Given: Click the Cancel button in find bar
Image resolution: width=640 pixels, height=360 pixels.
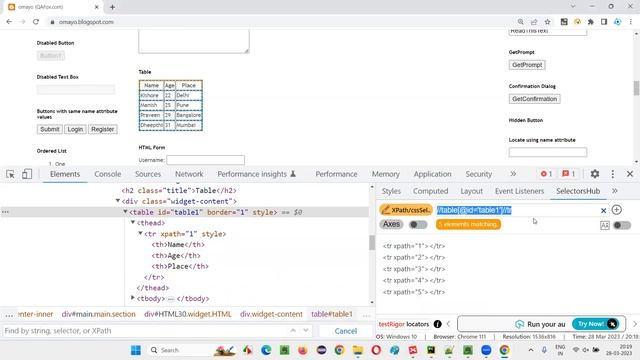Looking at the screenshot, I should pyautogui.click(x=346, y=331).
